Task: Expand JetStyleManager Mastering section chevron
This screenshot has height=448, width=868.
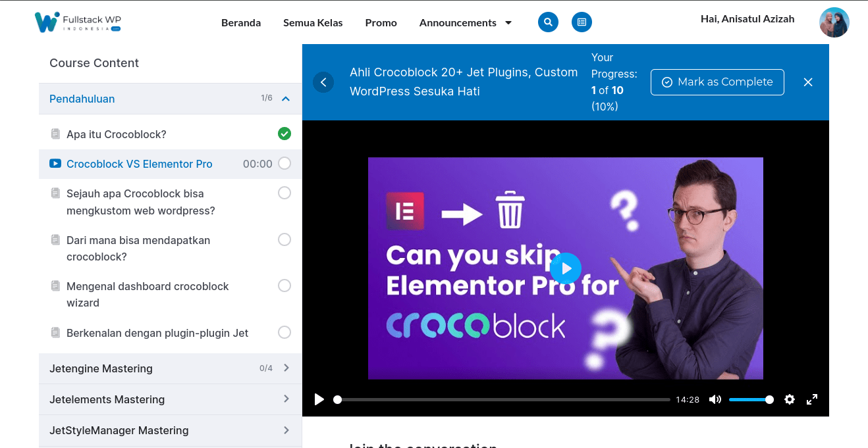Action: pos(286,430)
